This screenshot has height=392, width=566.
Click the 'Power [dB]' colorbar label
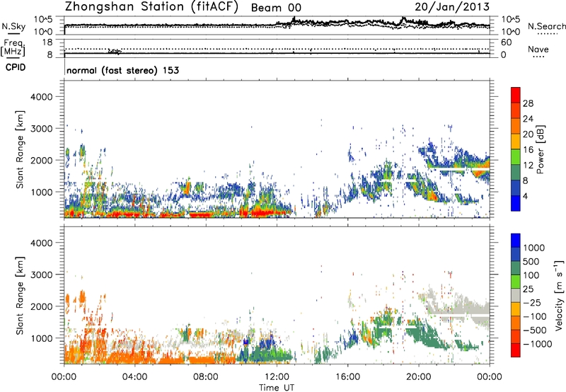pos(540,149)
